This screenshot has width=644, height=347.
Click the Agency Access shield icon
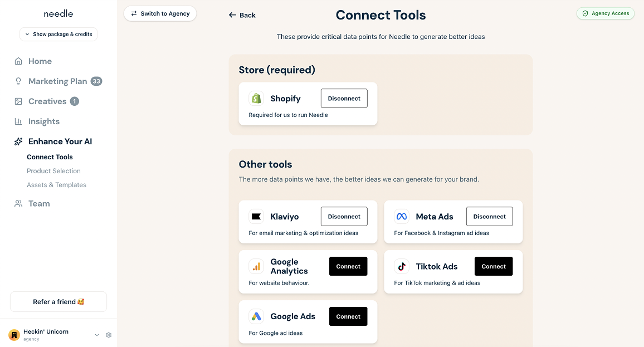tap(586, 13)
